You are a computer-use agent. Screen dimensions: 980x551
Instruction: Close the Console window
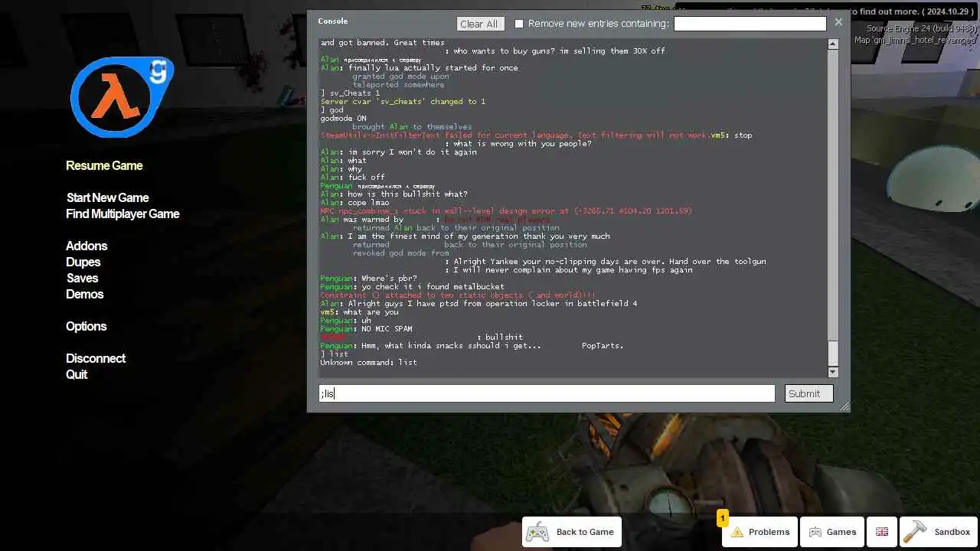838,22
